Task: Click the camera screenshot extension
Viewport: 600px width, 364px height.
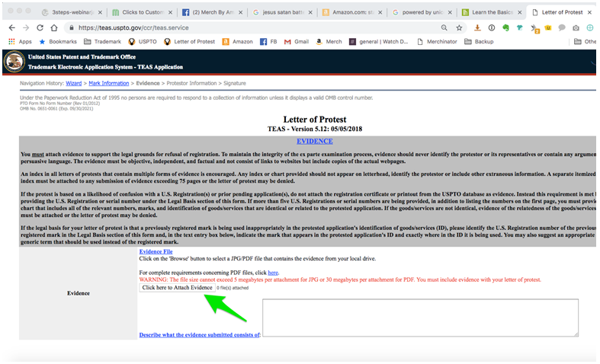Action: pyautogui.click(x=576, y=27)
